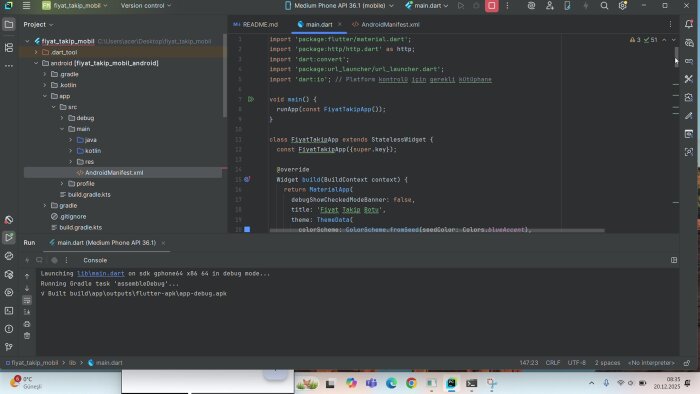This screenshot has height=394, width=700.
Task: Toggle soft-wrap in the Run console
Action: point(27,300)
